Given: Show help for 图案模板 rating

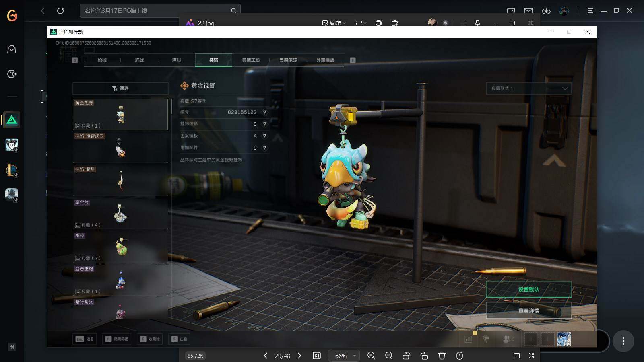Looking at the screenshot, I should [264, 136].
